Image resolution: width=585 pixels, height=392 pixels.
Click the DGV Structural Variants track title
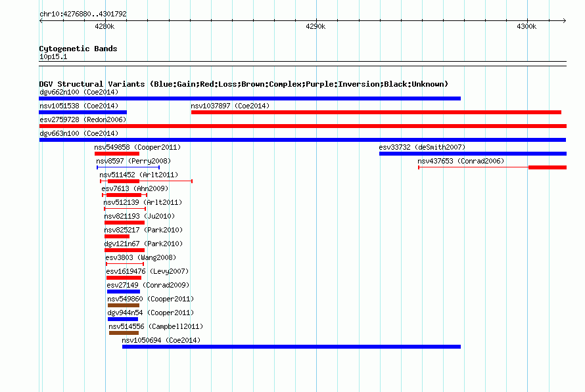[244, 84]
